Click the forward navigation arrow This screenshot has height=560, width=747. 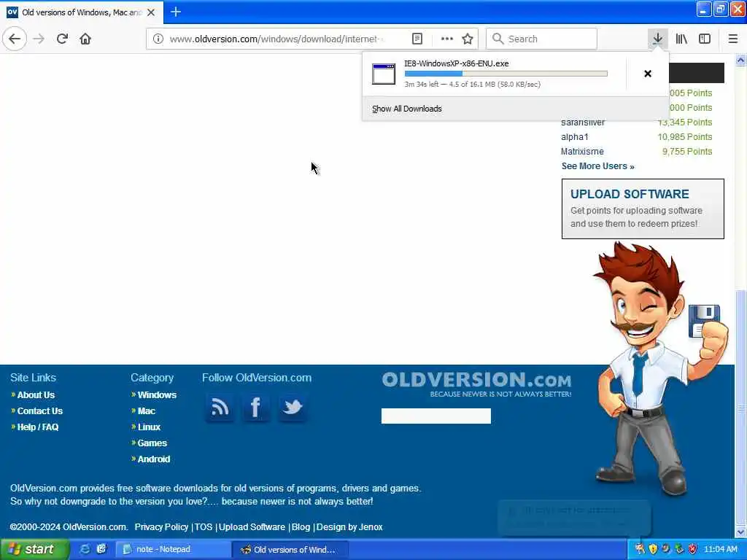pyautogui.click(x=39, y=39)
